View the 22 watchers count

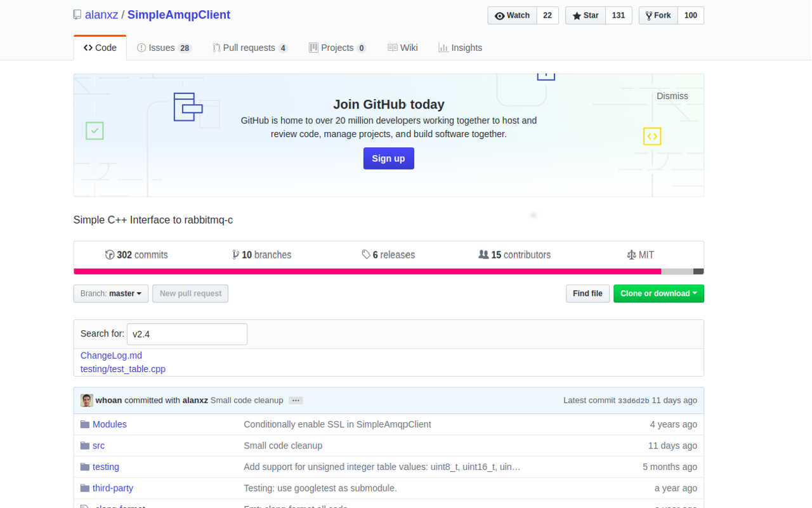coord(547,15)
